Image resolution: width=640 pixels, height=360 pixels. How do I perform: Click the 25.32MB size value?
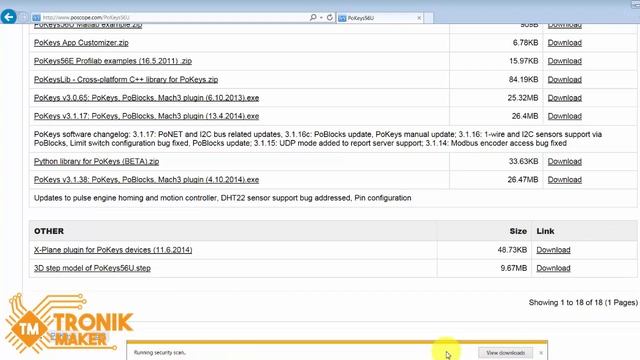point(523,98)
